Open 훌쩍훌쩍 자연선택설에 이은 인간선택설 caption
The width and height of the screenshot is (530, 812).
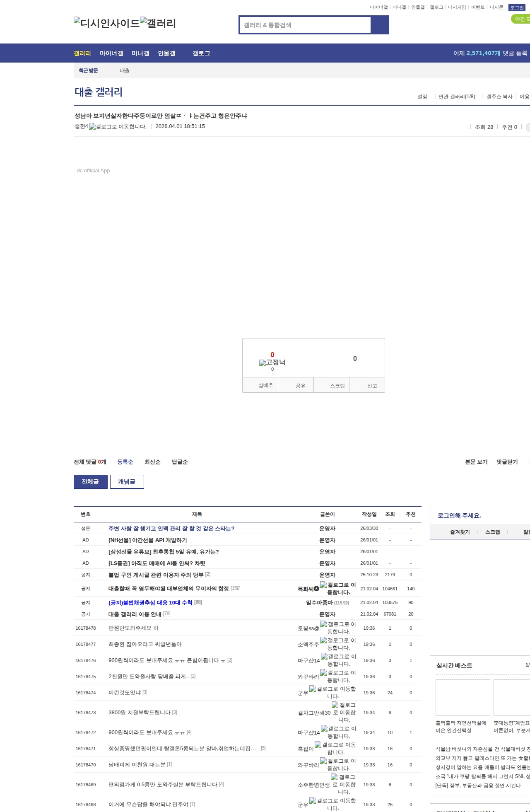[461, 727]
